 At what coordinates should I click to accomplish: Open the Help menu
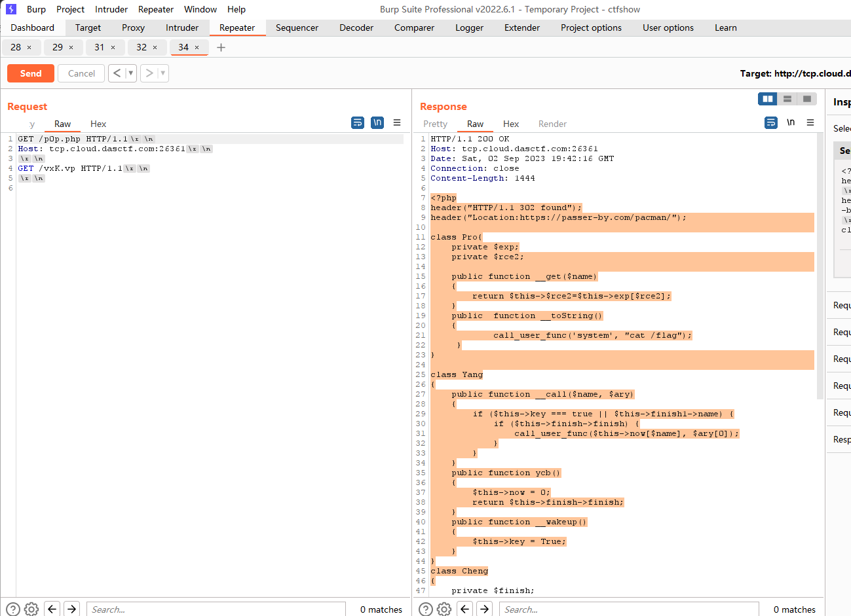[236, 9]
